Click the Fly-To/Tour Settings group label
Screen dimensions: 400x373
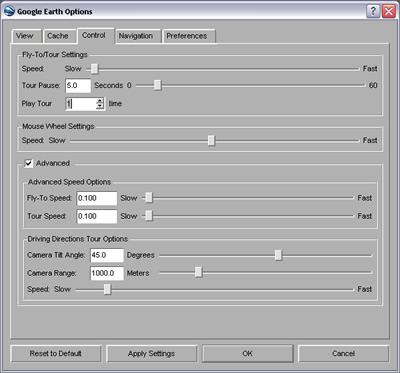tap(55, 54)
